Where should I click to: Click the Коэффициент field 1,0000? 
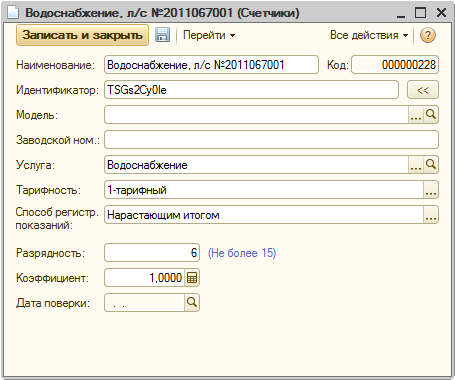144,278
